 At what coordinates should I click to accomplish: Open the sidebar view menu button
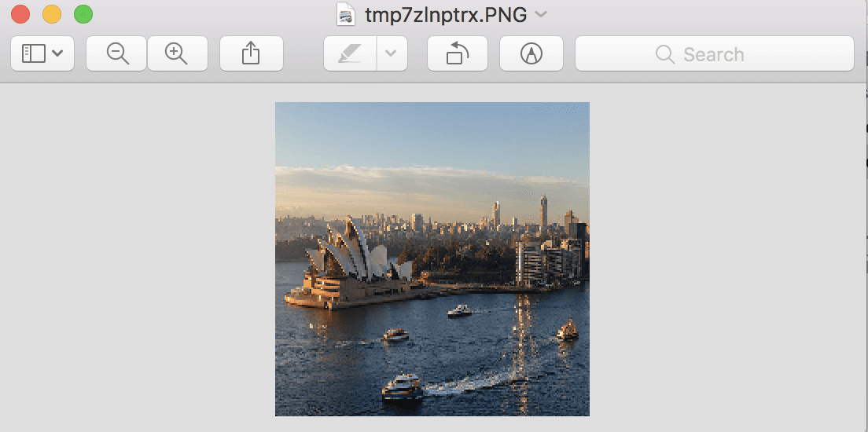point(42,53)
